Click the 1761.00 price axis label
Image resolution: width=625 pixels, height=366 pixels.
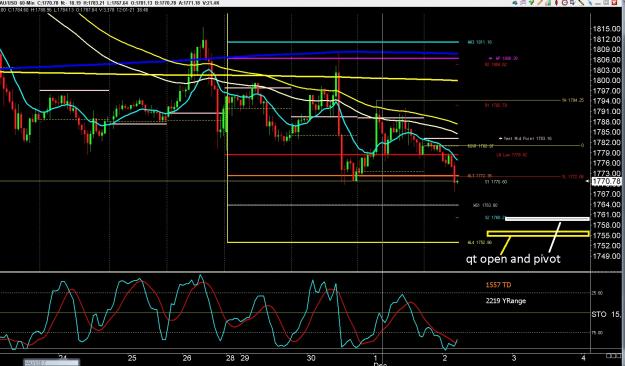[x=607, y=214]
